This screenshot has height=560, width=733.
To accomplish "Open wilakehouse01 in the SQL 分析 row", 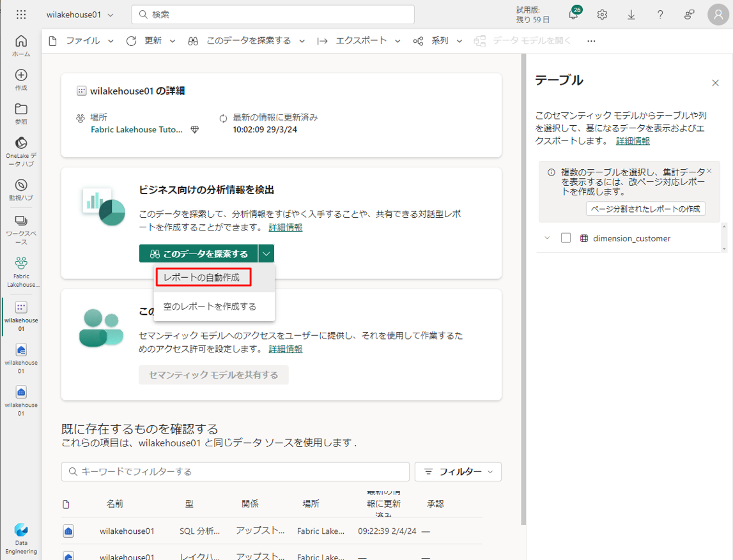I will pyautogui.click(x=127, y=531).
